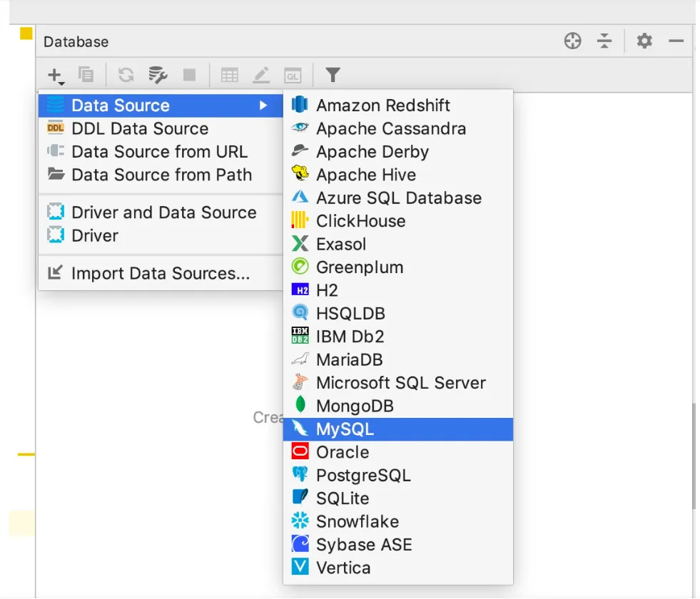Choose PostgreSQL in the submenu
Viewport: 700px width, 599px height.
point(363,476)
